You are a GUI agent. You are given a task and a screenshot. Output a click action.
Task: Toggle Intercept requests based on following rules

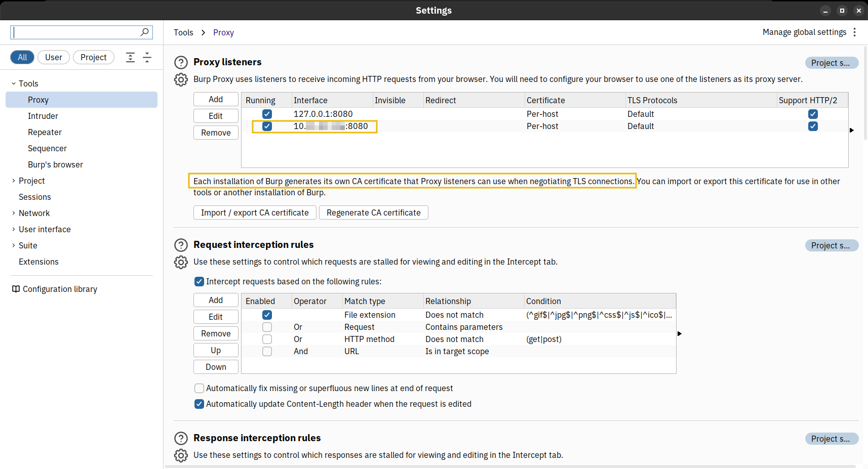point(200,282)
